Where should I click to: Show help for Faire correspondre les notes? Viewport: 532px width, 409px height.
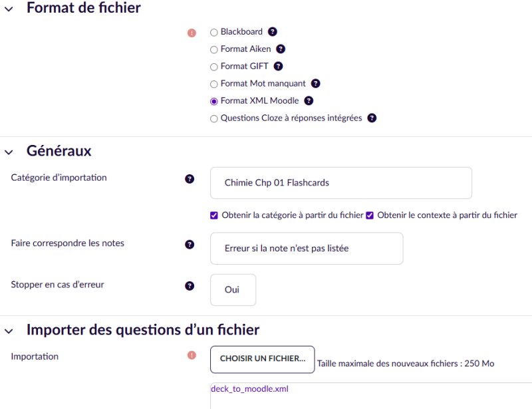[190, 245]
